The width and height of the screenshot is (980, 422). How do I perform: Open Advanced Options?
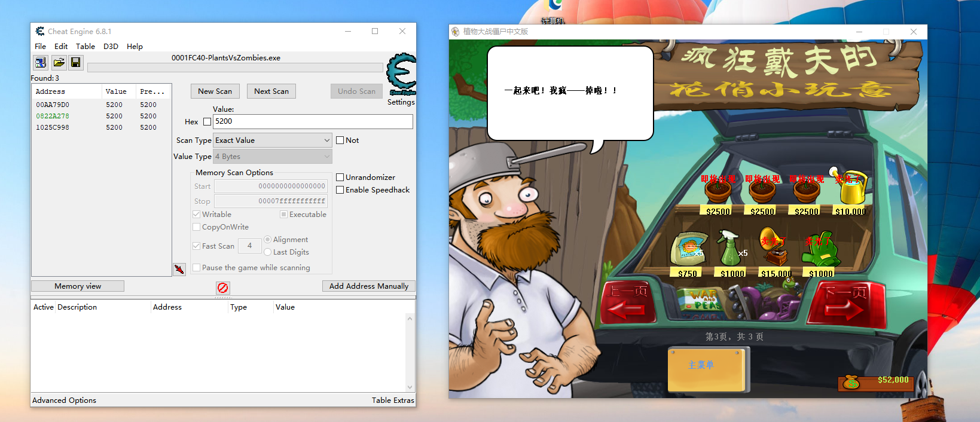(x=64, y=400)
